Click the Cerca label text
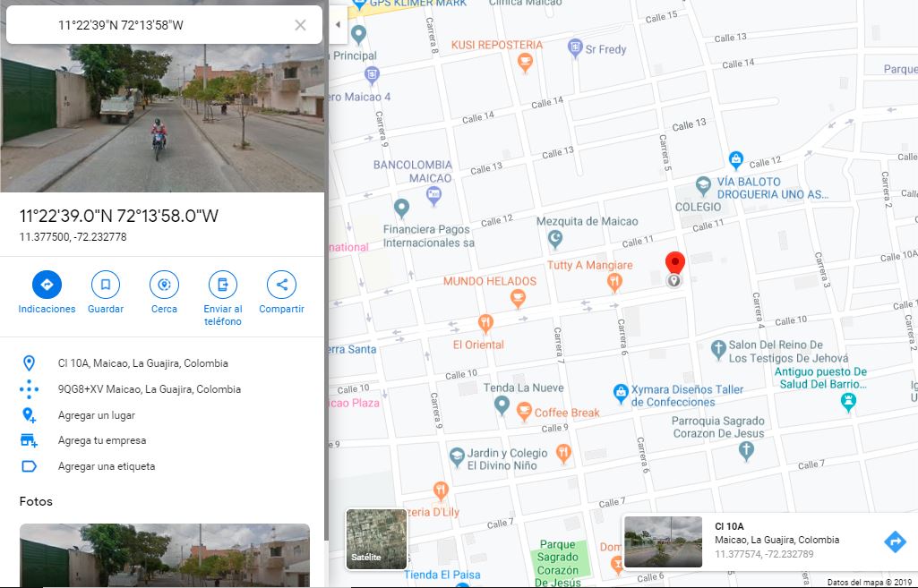Viewport: 918px width, 588px height. 164,309
